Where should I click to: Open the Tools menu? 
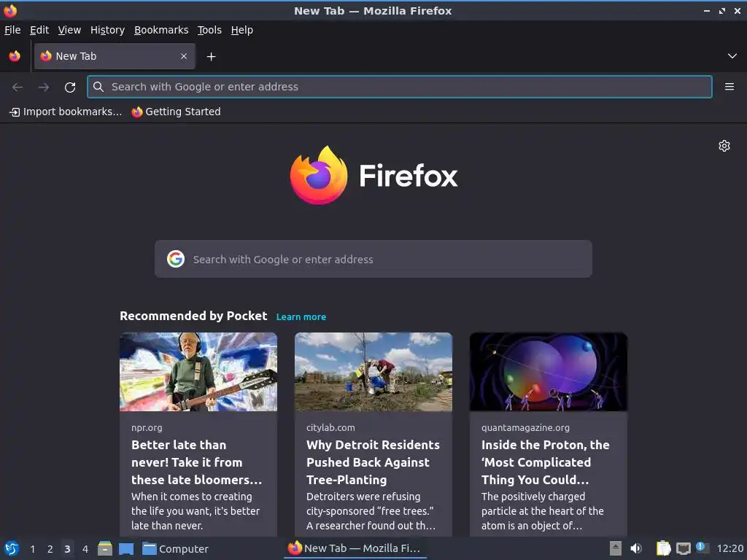click(x=209, y=30)
